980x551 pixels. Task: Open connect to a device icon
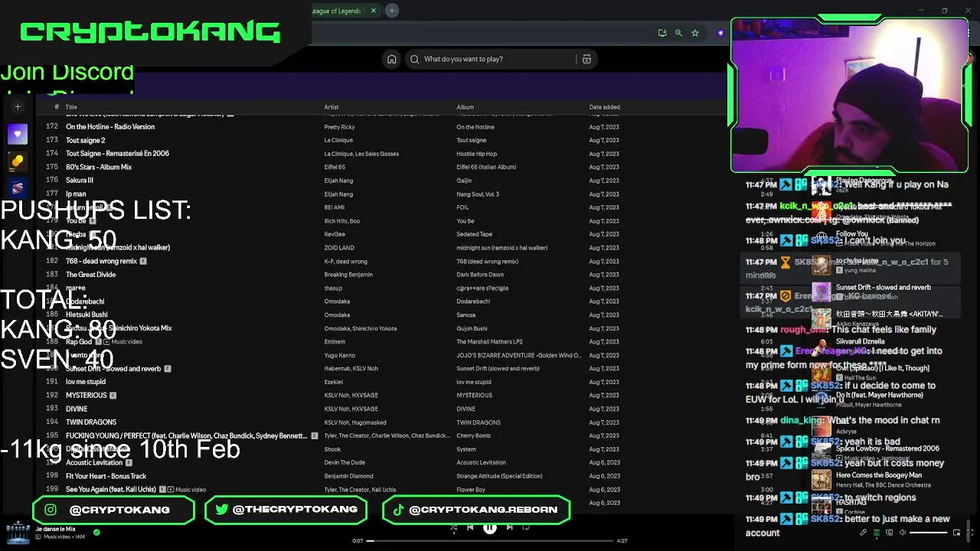pos(890,533)
